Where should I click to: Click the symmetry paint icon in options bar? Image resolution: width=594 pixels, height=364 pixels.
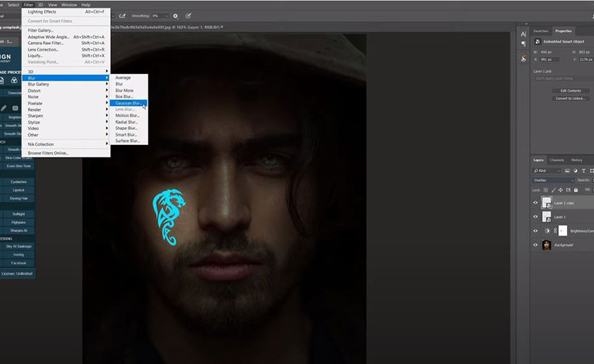tap(189, 15)
